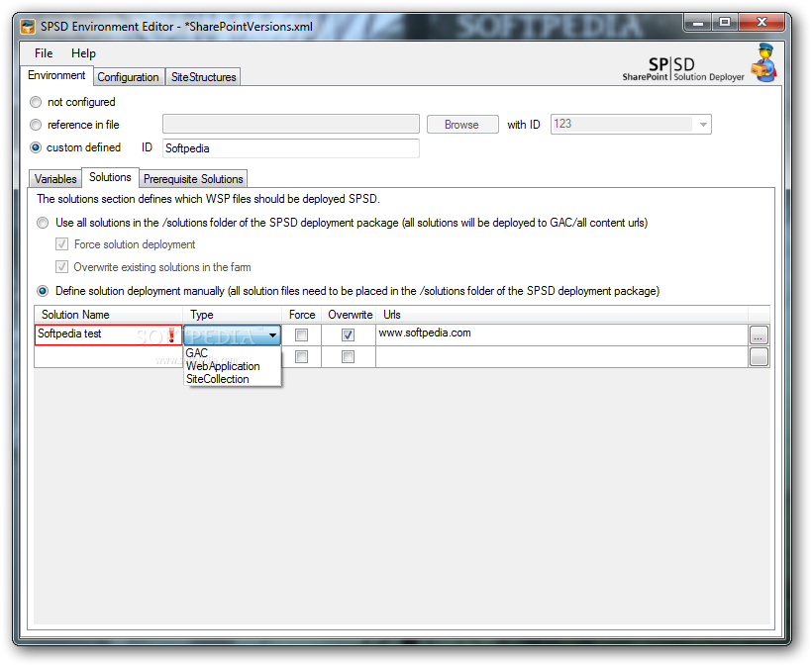Click the 'Urls' column header
This screenshot has width=812, height=666.
click(x=561, y=315)
